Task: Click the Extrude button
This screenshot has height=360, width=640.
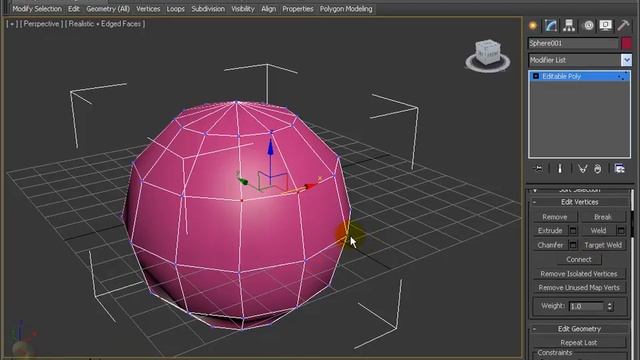Action: point(550,231)
